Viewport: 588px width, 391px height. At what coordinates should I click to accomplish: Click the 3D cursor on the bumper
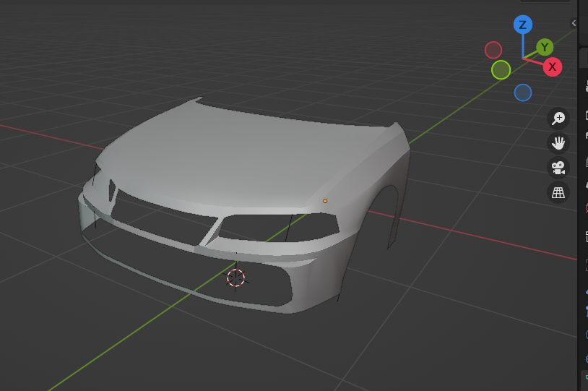[x=236, y=278]
